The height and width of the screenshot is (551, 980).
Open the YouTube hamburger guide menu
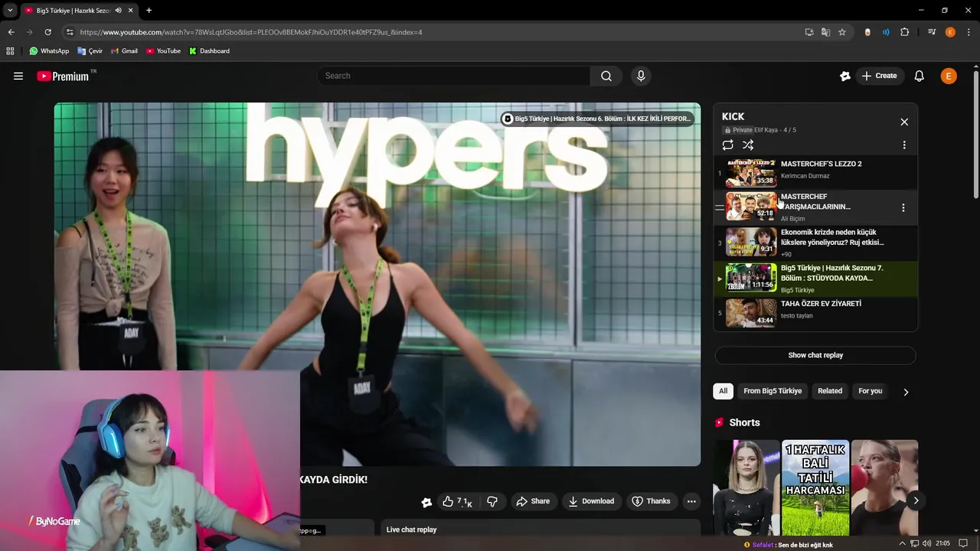(x=18, y=76)
